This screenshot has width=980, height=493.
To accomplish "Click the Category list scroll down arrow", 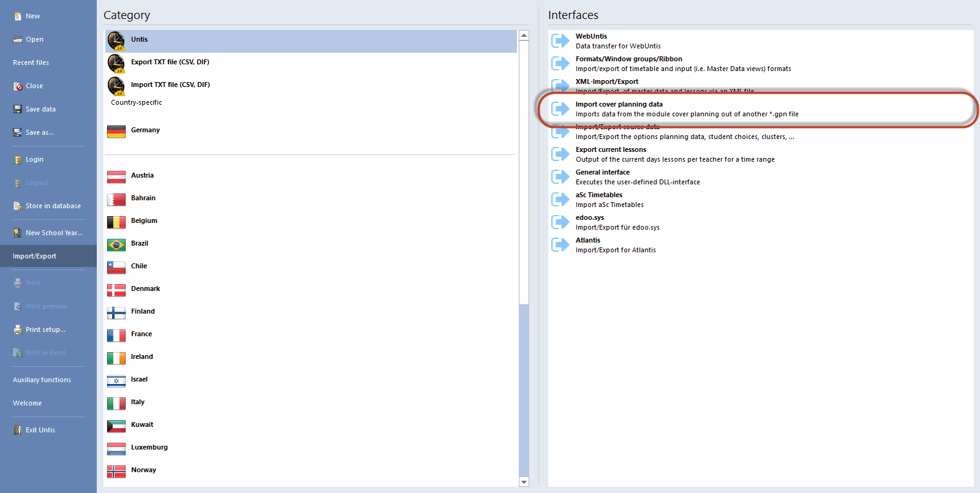I will 524,482.
